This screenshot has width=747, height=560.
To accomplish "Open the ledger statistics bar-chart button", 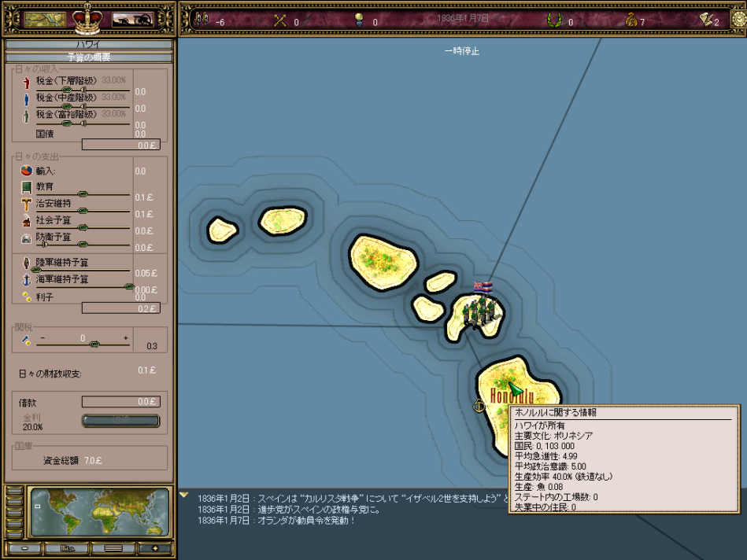I will point(67,548).
